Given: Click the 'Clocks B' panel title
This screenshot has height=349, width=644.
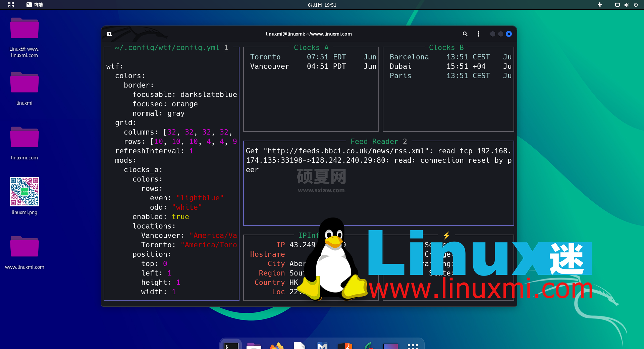Looking at the screenshot, I should [446, 48].
